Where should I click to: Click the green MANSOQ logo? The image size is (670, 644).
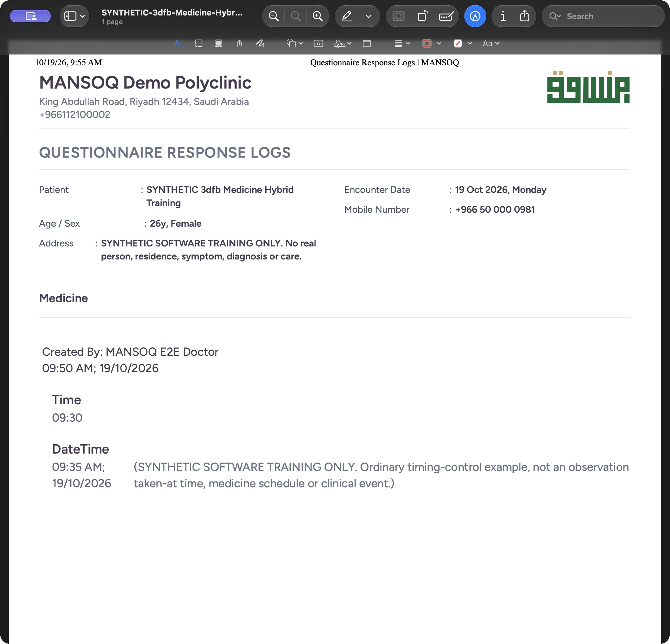click(588, 87)
